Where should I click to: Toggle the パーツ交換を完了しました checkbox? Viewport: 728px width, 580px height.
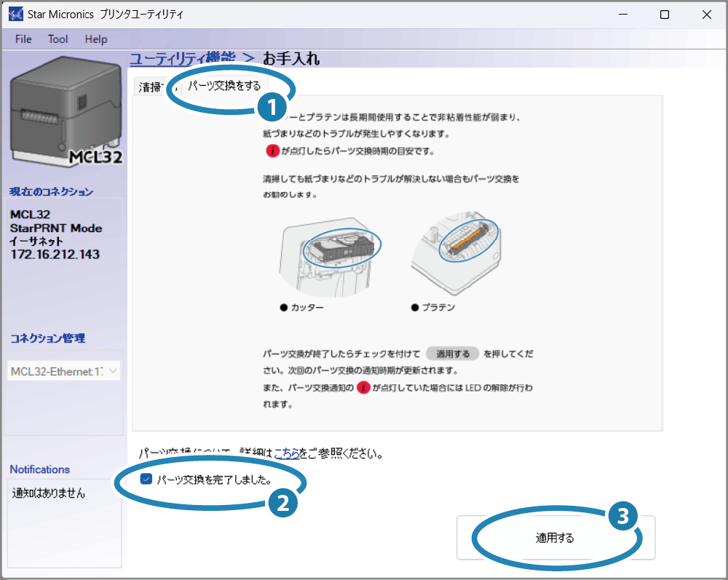tap(146, 479)
